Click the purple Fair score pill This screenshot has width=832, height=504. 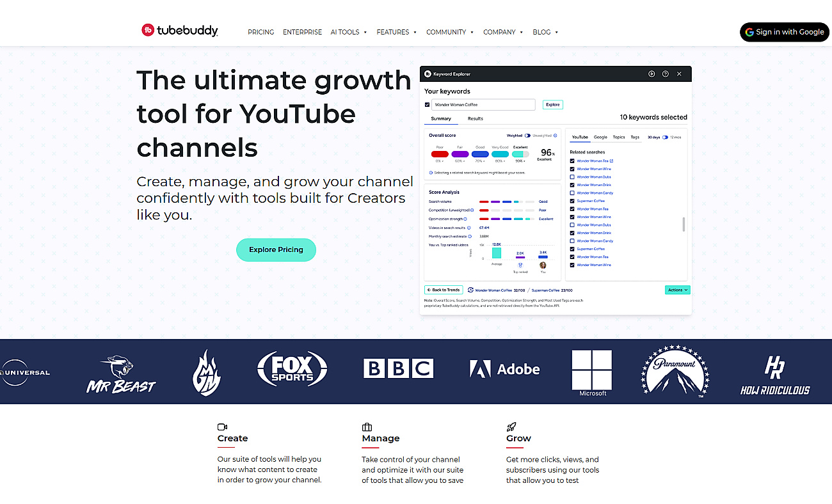coord(460,154)
